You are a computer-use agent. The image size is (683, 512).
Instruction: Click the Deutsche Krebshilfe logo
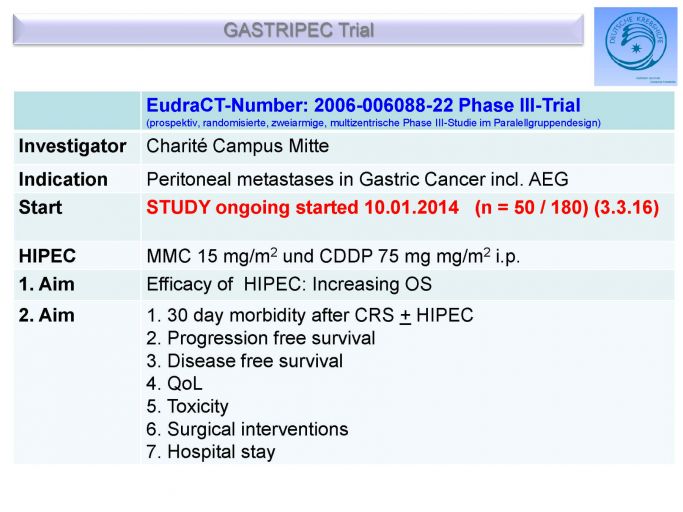[636, 46]
